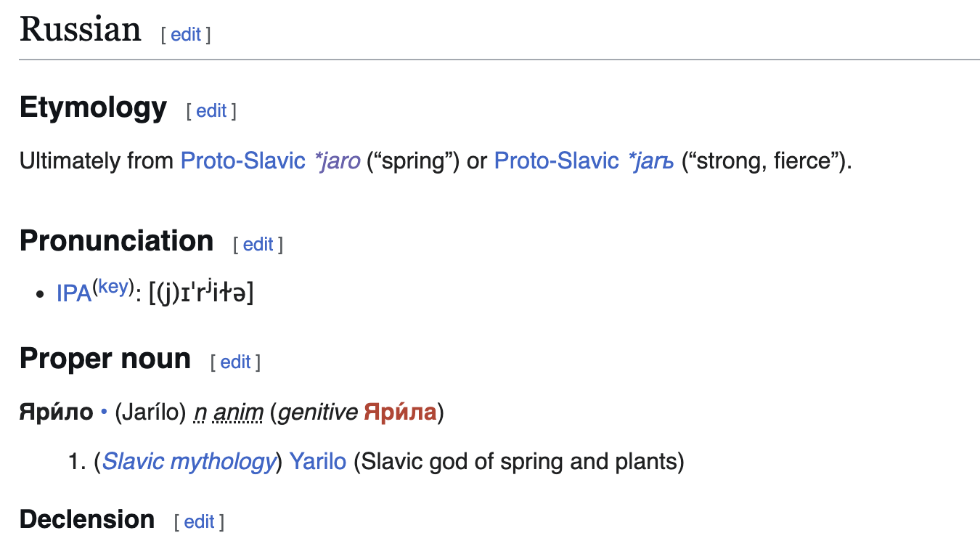980x533 pixels.
Task: Open the Proto-Slavic link preceding *jarъ
Action: (x=556, y=160)
